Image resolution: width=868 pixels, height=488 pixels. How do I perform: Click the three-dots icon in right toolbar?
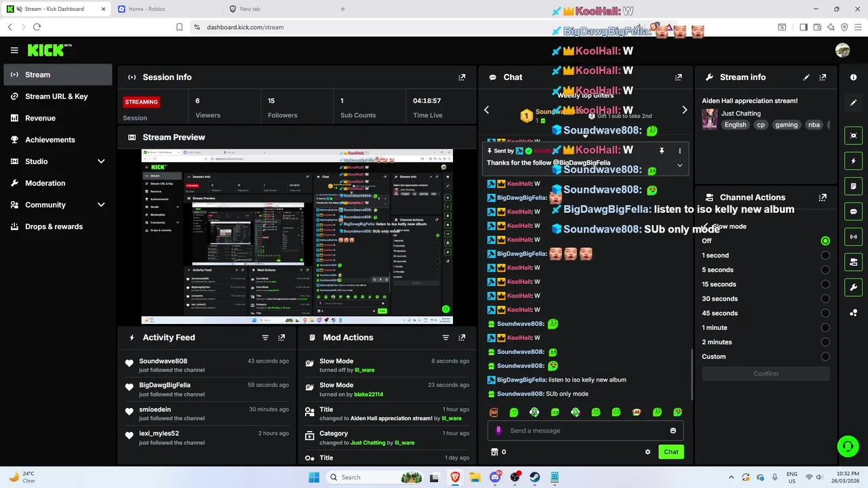point(853,312)
